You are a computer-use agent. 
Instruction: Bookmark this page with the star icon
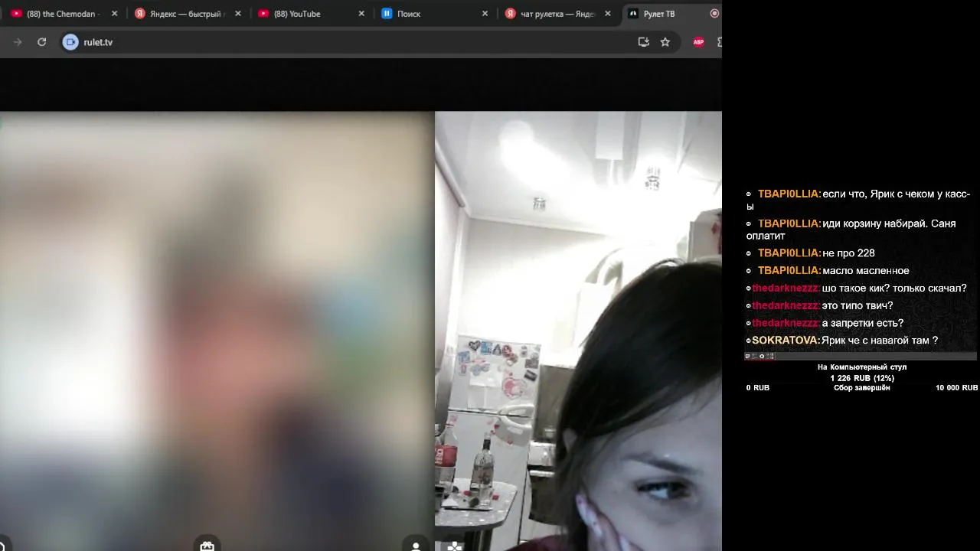[665, 42]
